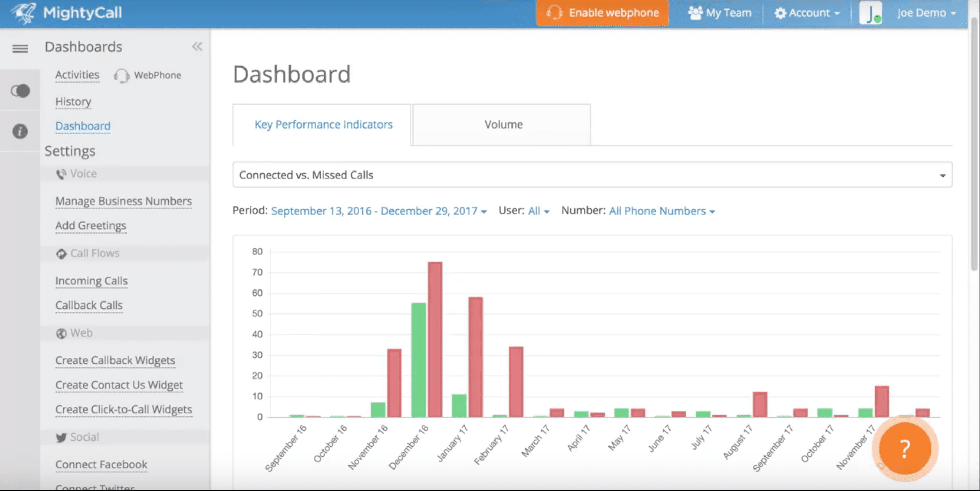
Task: Switch to the Volume tab
Action: pyautogui.click(x=503, y=125)
